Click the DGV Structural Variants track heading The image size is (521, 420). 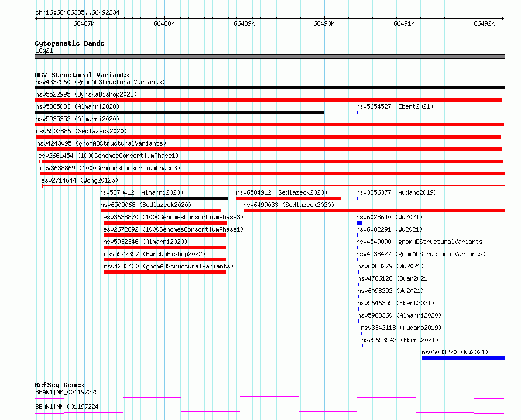coord(82,75)
